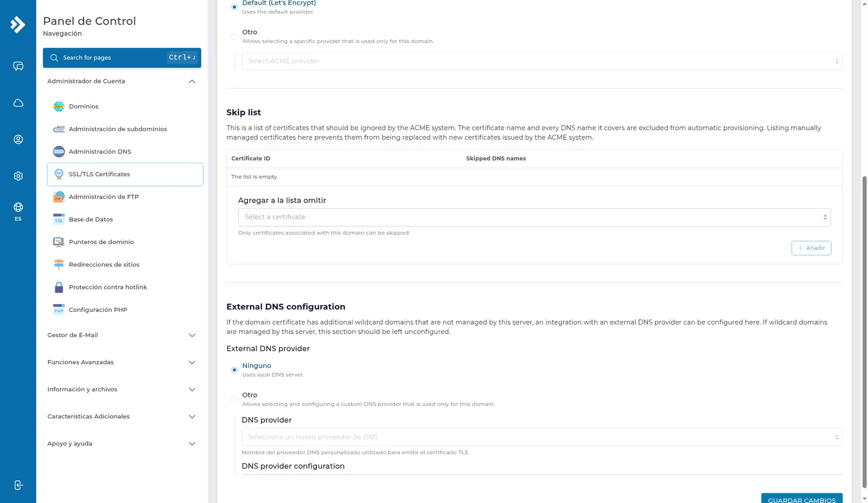This screenshot has width=868, height=503.
Task: Select the Otro ACME provider radio button
Action: tap(234, 36)
